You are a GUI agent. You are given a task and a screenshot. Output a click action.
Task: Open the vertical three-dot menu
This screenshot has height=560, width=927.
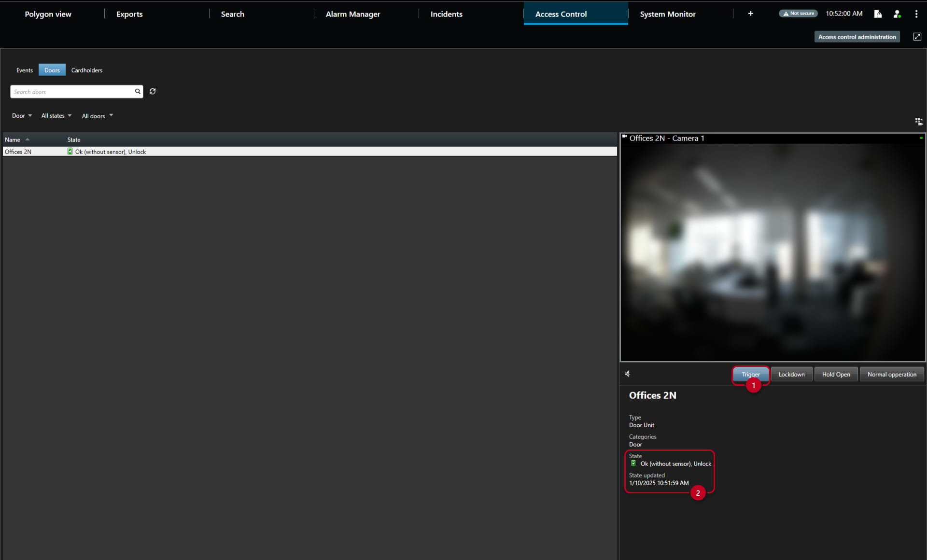[916, 14]
